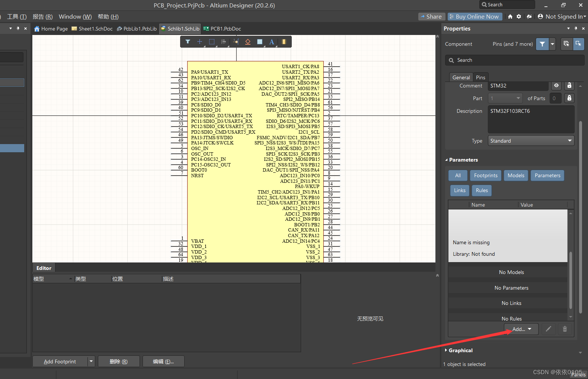
Task: Open Add Footprint dropdown arrow
Action: click(x=91, y=361)
